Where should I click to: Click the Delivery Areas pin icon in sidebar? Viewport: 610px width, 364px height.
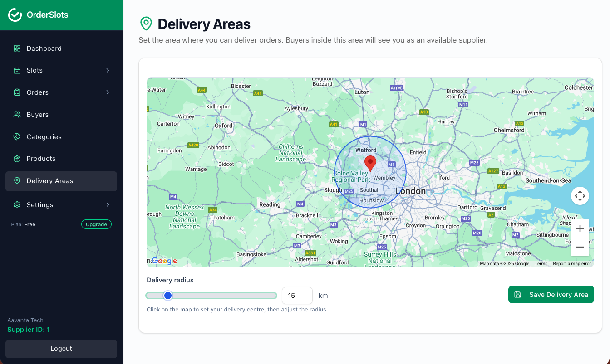(x=17, y=181)
